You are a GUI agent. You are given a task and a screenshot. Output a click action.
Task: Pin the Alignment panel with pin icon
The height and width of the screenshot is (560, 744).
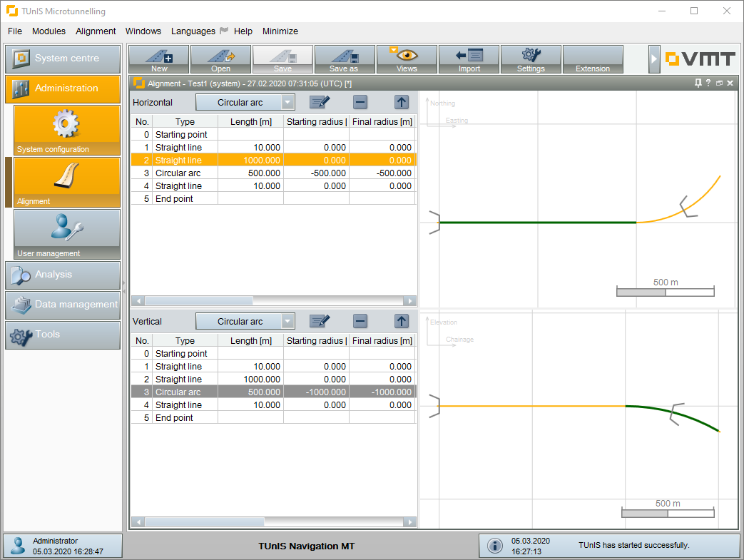pos(698,83)
